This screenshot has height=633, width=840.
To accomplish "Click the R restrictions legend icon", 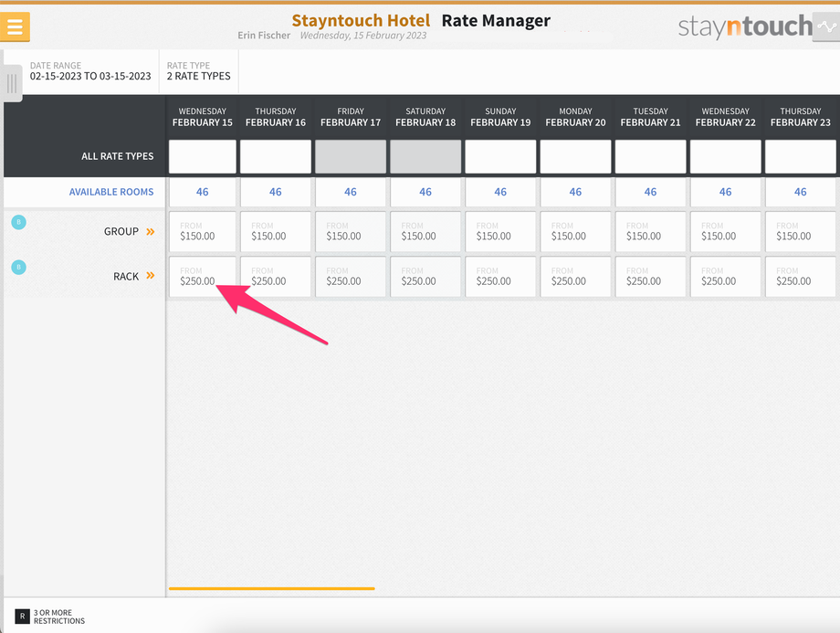I will click(22, 617).
